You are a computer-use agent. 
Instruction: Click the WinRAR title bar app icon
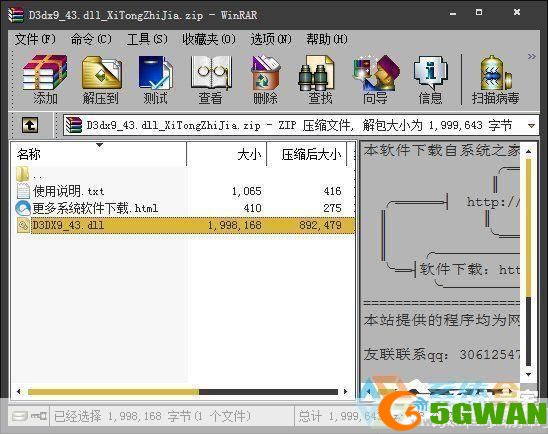tap(16, 15)
